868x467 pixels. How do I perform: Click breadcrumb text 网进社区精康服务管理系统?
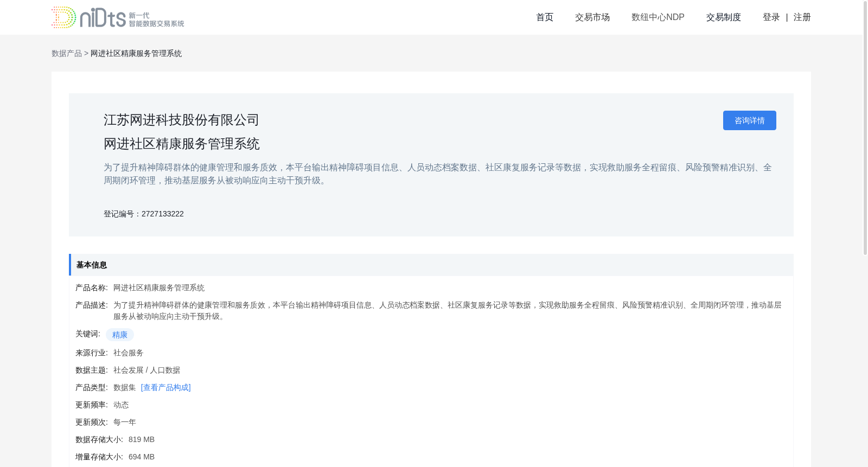point(136,53)
